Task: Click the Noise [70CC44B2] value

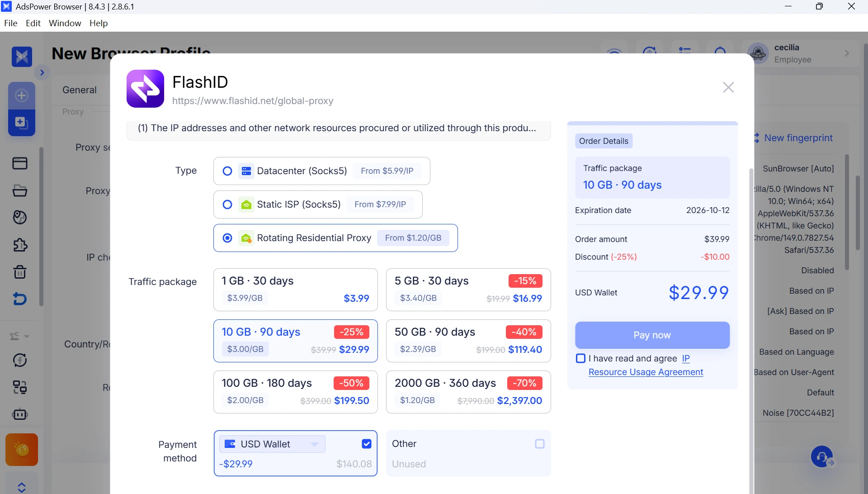Action: click(798, 413)
